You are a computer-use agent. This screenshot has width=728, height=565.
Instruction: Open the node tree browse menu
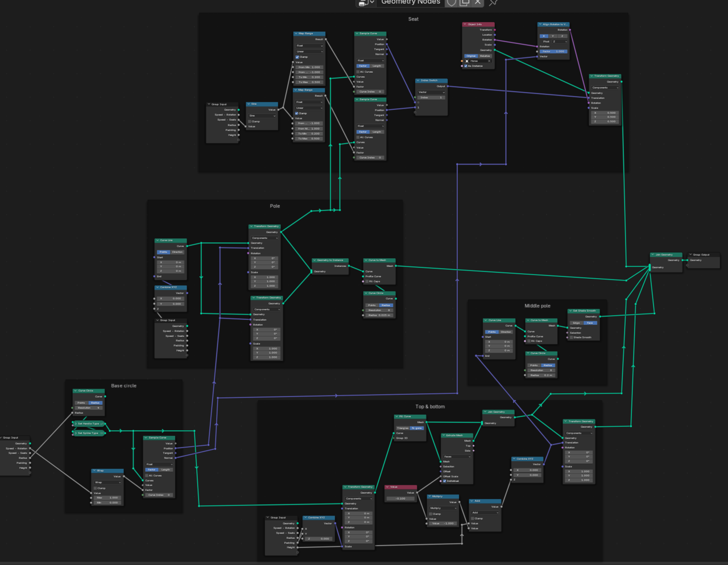coord(366,2)
